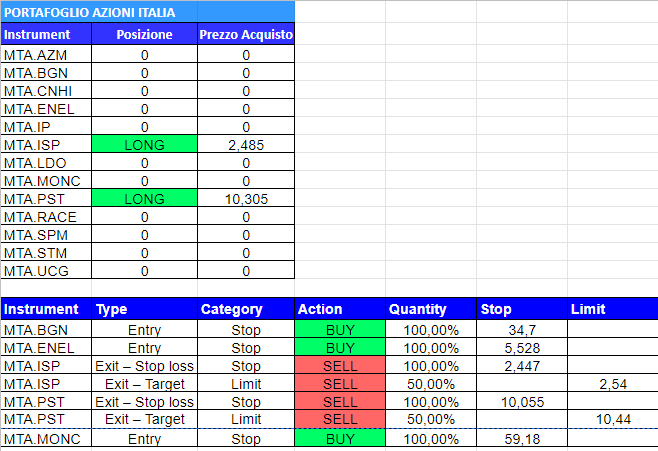The height and width of the screenshot is (451, 658).
Task: Select the SELL cell for MTA.ISP stop loss
Action: [x=340, y=366]
